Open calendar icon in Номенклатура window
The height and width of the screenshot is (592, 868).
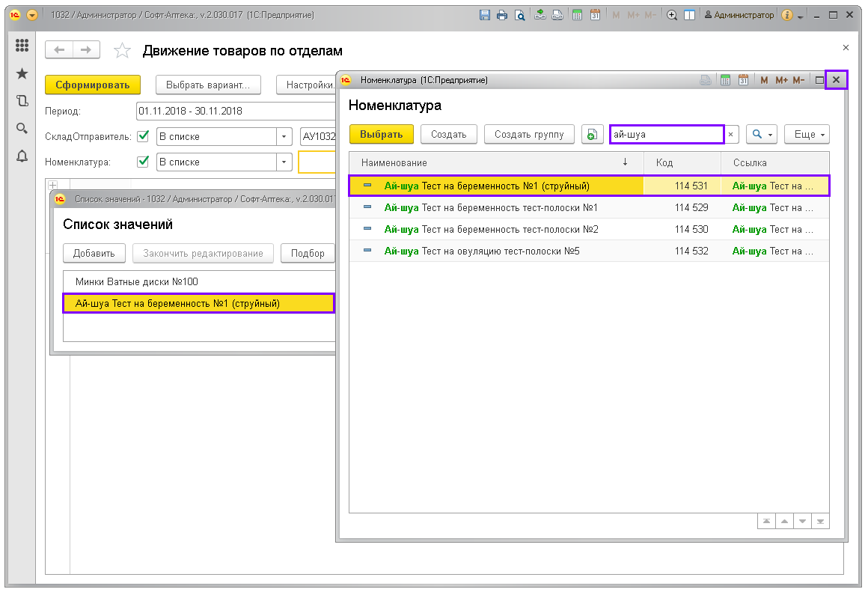743,80
